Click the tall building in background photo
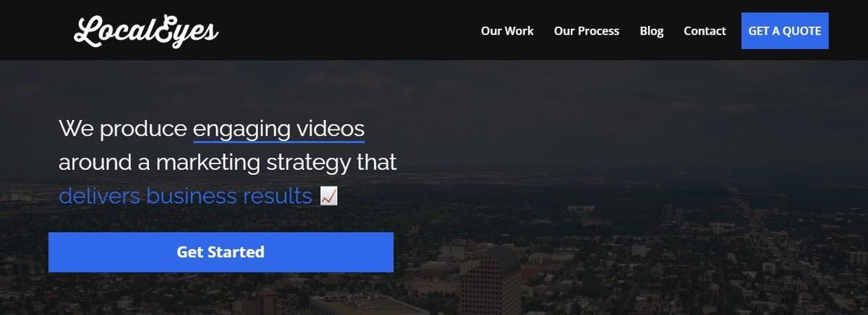The width and height of the screenshot is (868, 315). (x=489, y=282)
